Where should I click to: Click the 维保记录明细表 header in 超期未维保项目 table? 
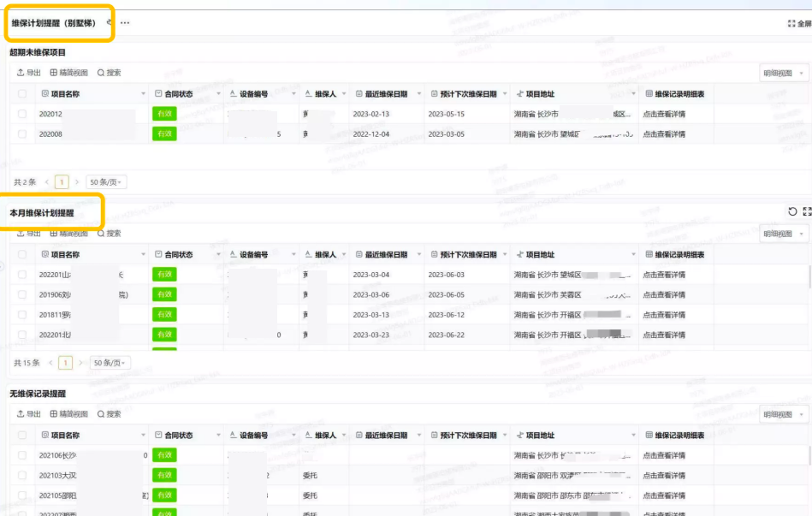[679, 94]
